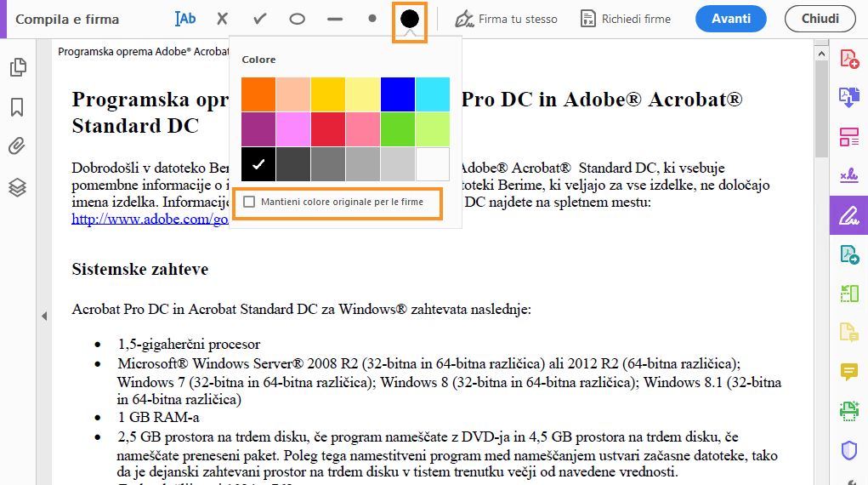Screen dimensions: 868x485
Task: Enable Mantieni colore originale per le firme
Action: tap(250, 202)
